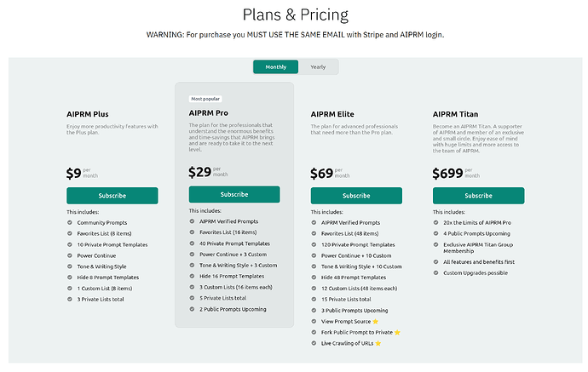Screen dimensions: 588x372
Task: Click Subscribe under AIPRM Elite
Action: [356, 196]
